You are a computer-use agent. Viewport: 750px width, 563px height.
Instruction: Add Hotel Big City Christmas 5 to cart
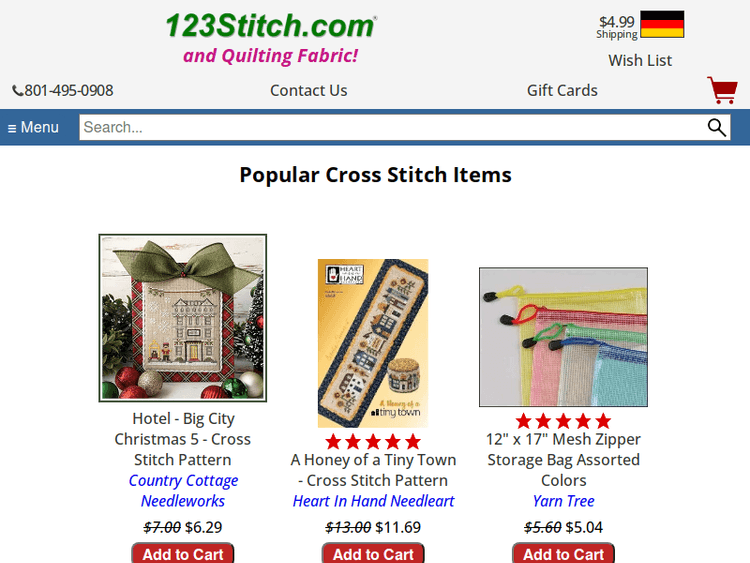pyautogui.click(x=183, y=553)
